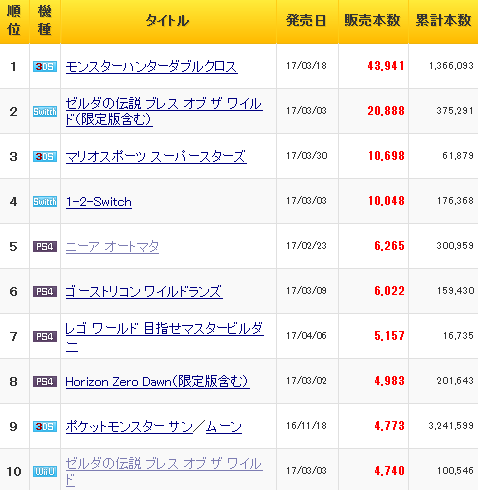This screenshot has width=478, height=490.
Task: Open the 1-2-Switch title link
Action: click(x=99, y=202)
